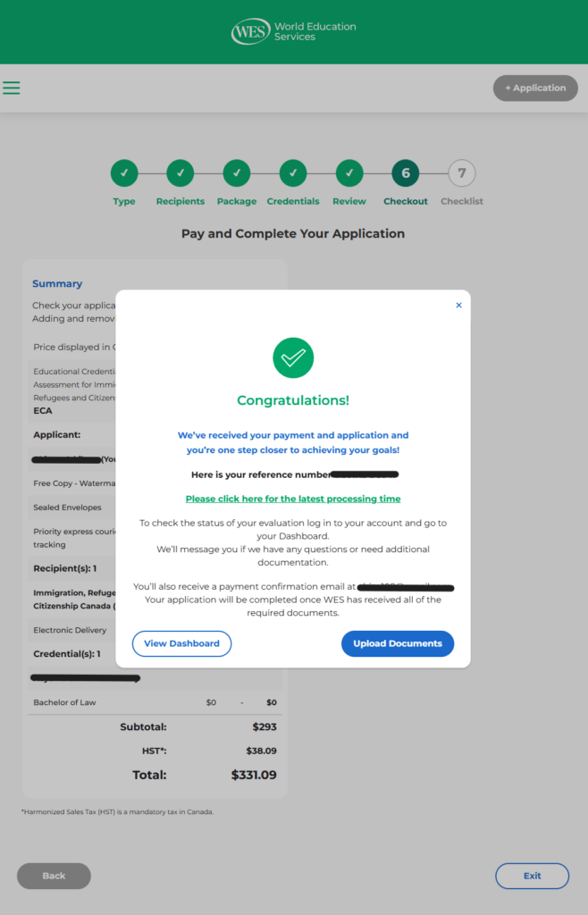Click the Summary heading

click(x=57, y=283)
